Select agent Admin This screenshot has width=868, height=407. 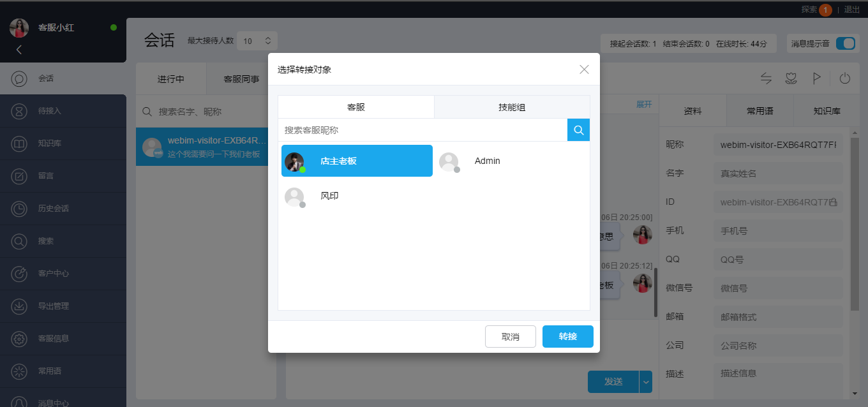(x=512, y=161)
